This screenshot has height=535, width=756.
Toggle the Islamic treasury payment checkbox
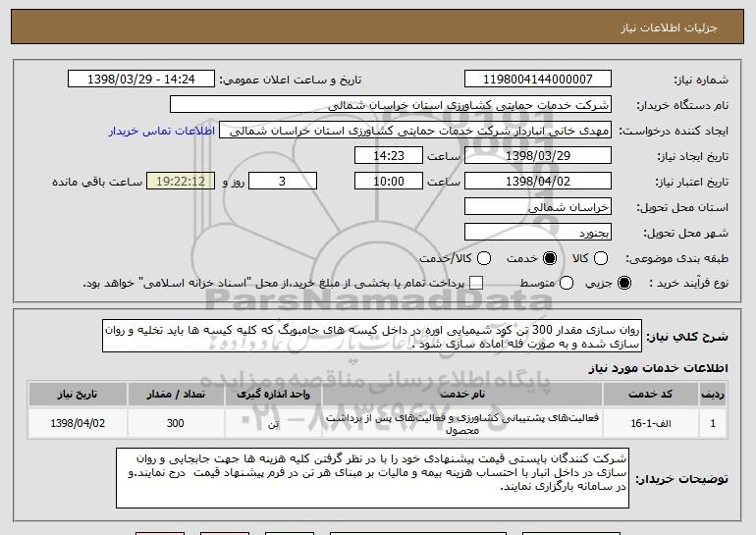pos(476,283)
